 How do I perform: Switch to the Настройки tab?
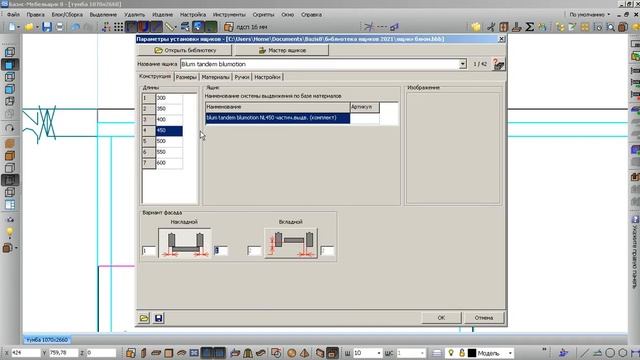[267, 77]
